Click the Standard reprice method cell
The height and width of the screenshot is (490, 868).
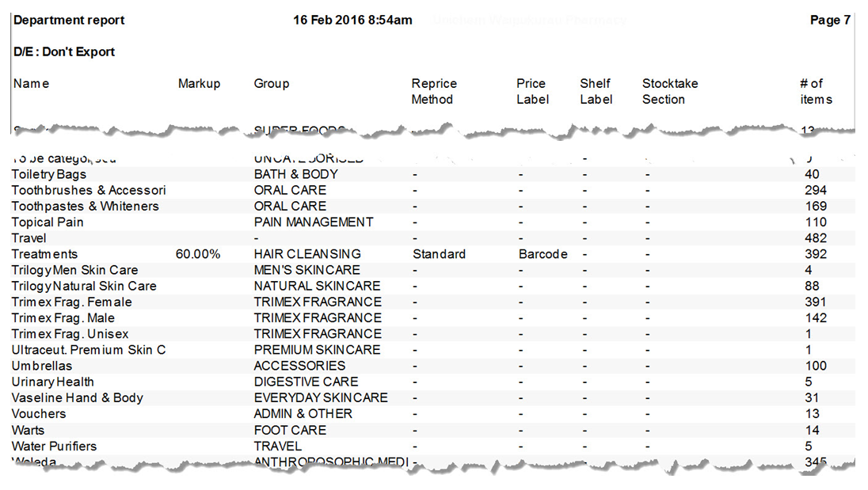(x=439, y=254)
